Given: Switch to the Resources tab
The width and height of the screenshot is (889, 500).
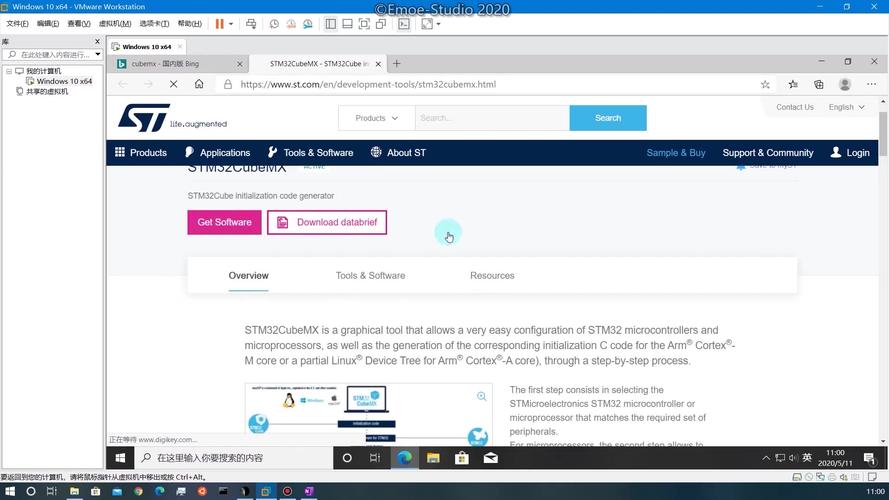Looking at the screenshot, I should pyautogui.click(x=492, y=276).
